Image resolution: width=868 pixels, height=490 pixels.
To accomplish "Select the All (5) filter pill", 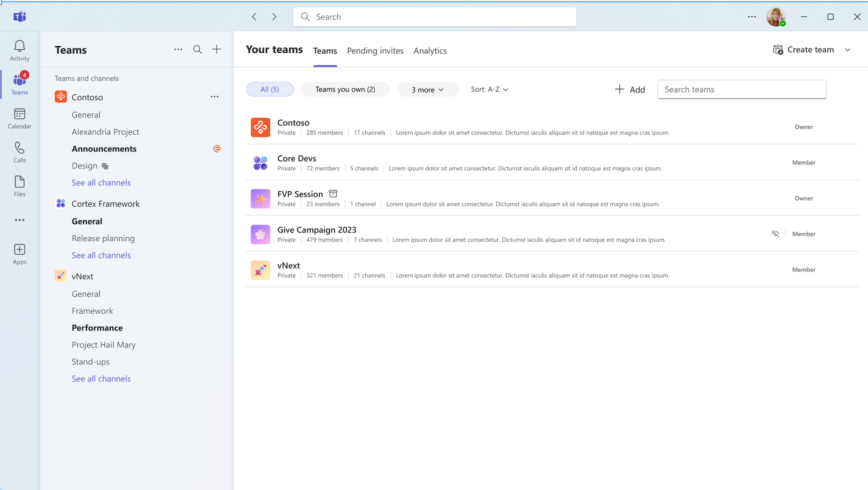I will tap(269, 90).
